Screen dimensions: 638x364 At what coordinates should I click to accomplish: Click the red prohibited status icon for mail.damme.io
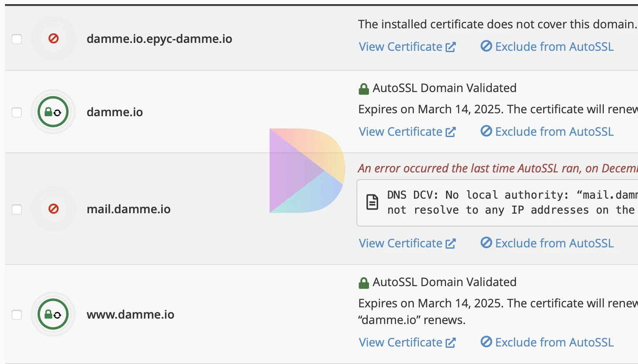click(53, 209)
